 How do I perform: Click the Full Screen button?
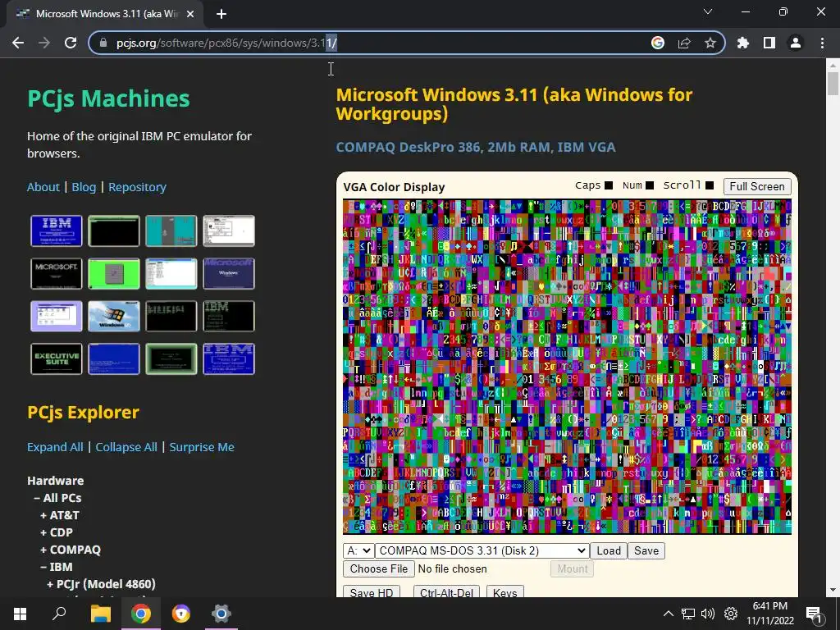click(756, 186)
